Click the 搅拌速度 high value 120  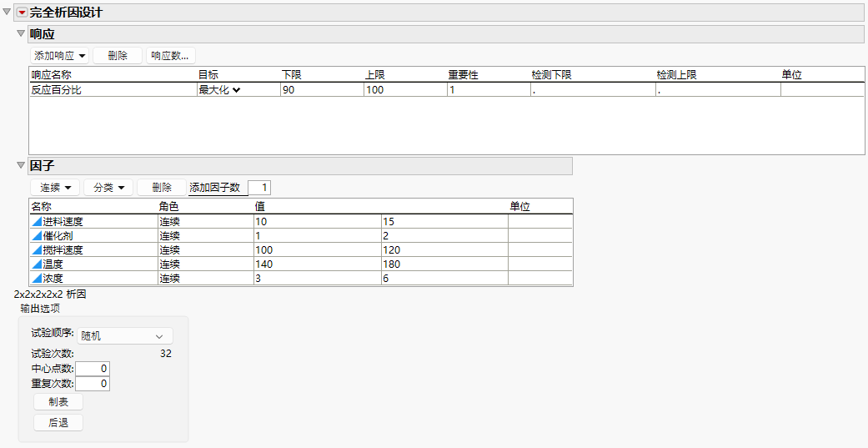[444, 250]
